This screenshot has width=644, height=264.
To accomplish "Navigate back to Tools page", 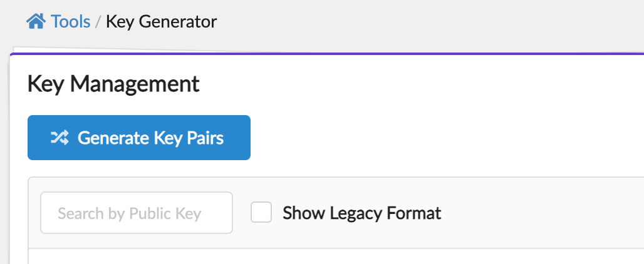I will pyautogui.click(x=71, y=22).
